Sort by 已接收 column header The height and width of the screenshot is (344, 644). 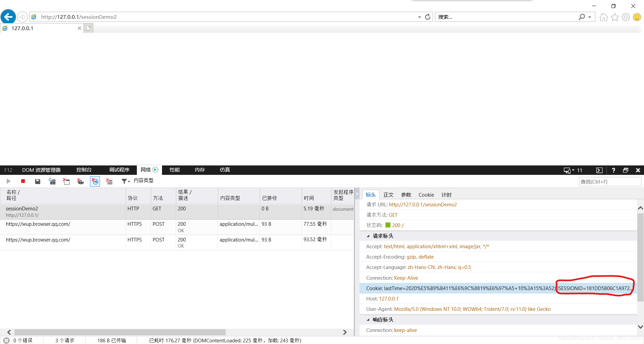281,195
